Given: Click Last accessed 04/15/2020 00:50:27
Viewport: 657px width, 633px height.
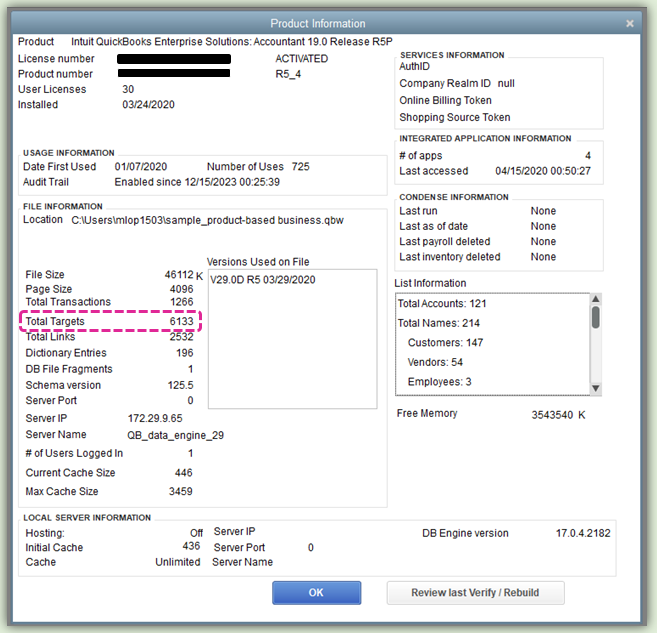Looking at the screenshot, I should point(543,171).
